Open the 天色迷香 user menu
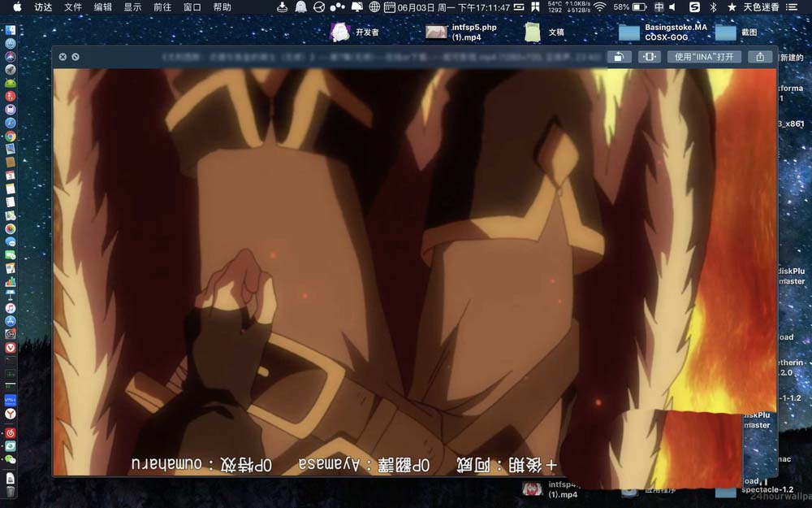812x508 pixels. pyautogui.click(x=762, y=7)
